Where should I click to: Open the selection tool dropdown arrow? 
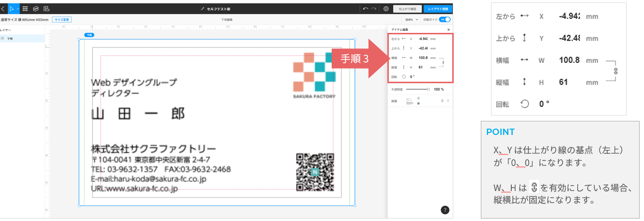[x=18, y=8]
